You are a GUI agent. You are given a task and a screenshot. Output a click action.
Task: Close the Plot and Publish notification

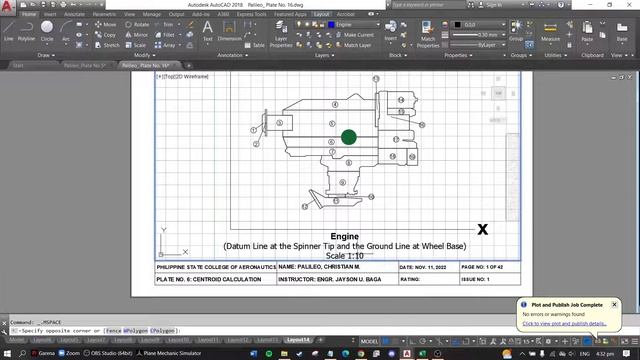[x=614, y=304]
